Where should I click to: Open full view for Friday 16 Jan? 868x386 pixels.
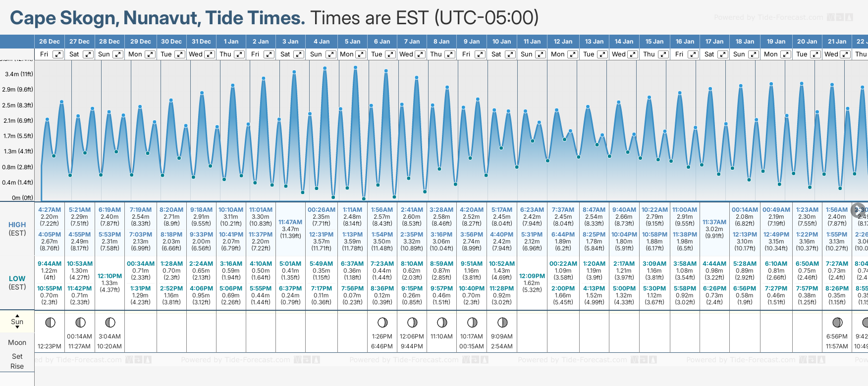coord(693,54)
